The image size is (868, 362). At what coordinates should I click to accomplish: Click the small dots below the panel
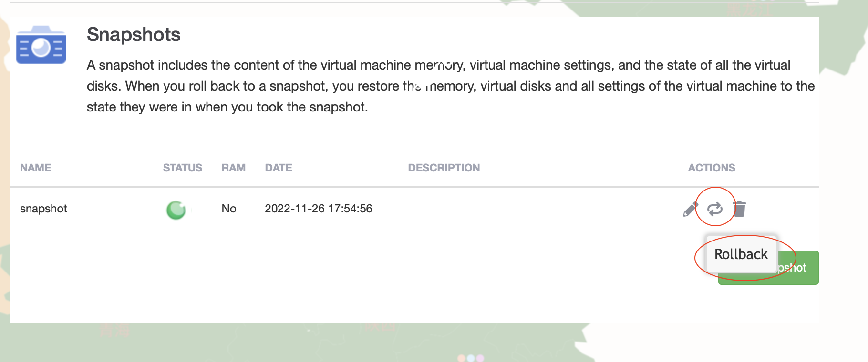point(471,358)
